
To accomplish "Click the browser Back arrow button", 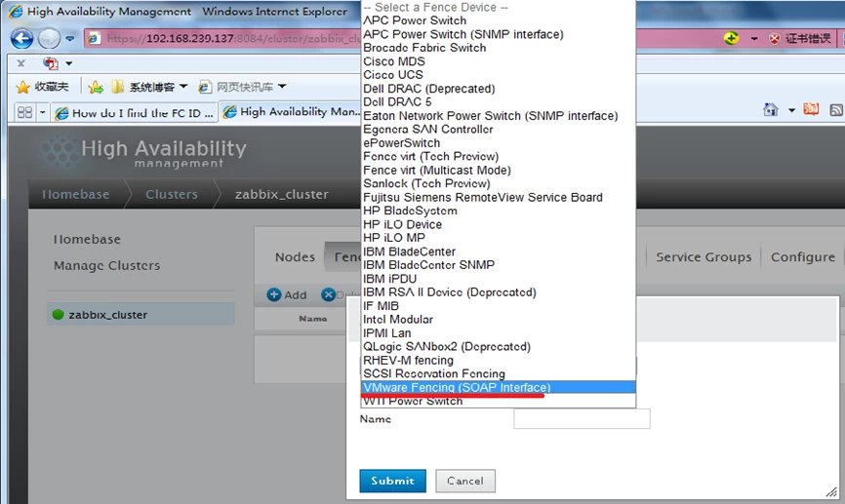I will (22, 38).
